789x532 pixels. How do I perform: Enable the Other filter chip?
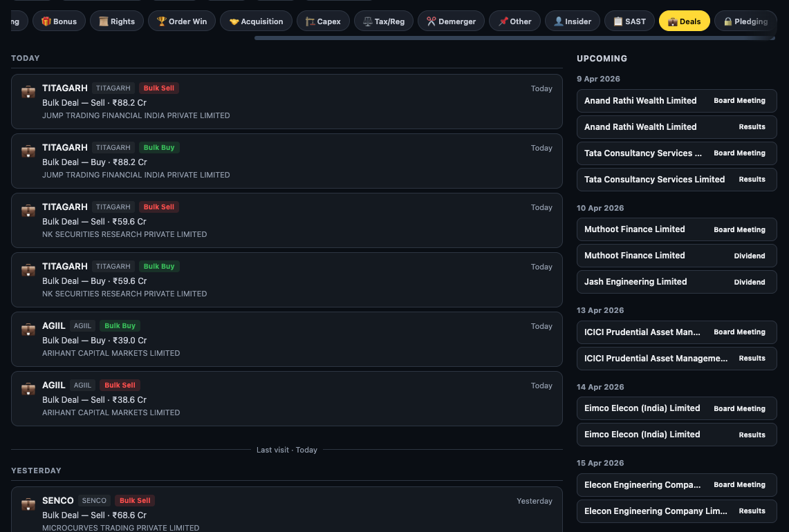(514, 21)
